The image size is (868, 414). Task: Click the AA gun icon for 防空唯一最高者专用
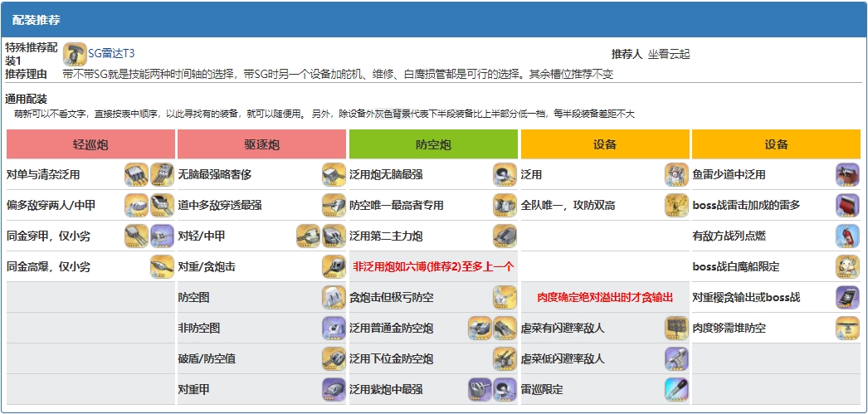click(x=505, y=205)
